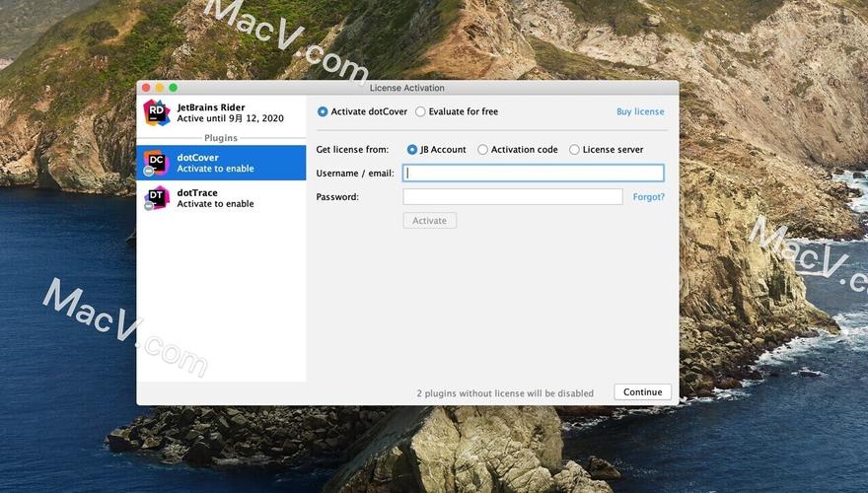Open the Buy license link
This screenshot has width=868, height=493.
point(640,111)
